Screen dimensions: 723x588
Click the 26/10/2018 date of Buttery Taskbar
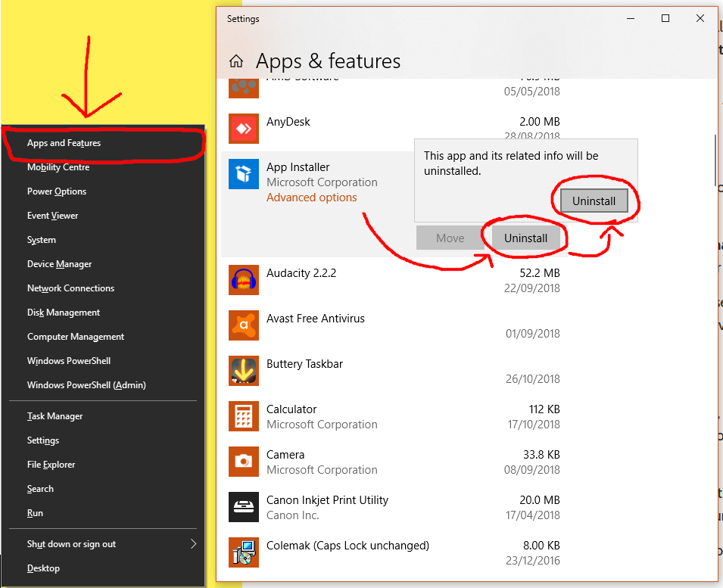coord(532,379)
